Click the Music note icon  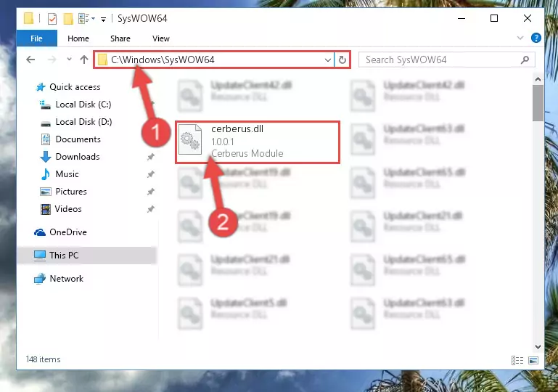46,174
